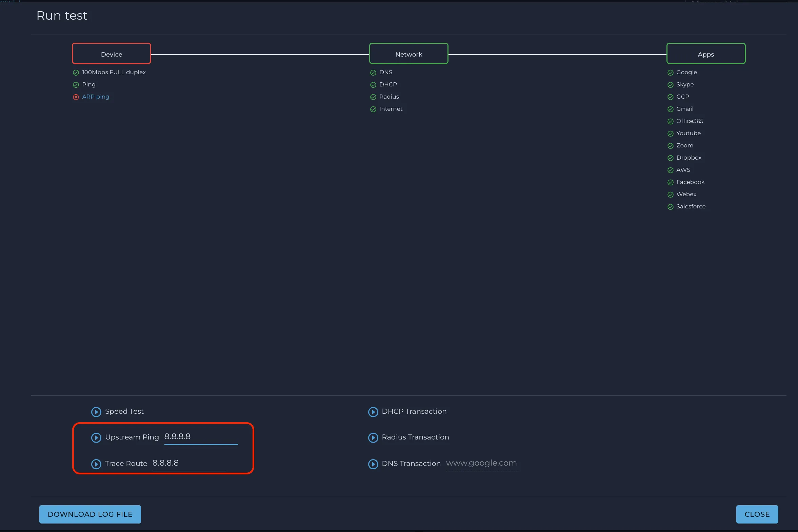Click the Run test dialog title

point(62,16)
